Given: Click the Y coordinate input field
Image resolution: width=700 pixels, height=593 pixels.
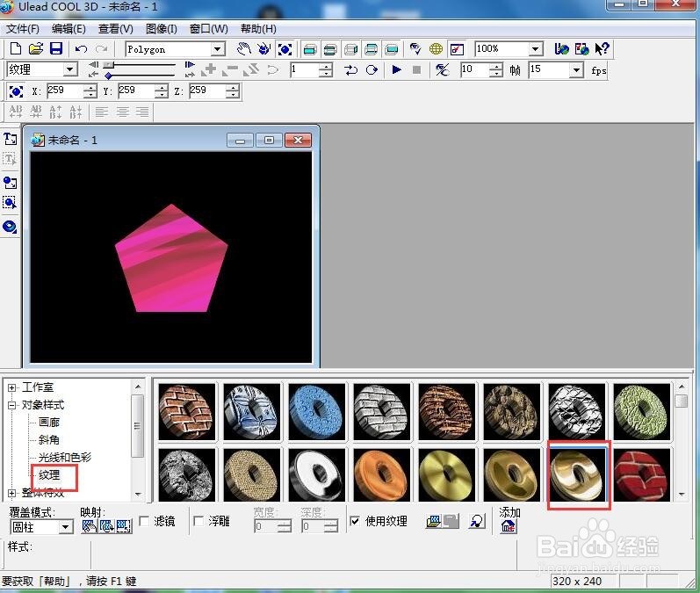Looking at the screenshot, I should [137, 90].
